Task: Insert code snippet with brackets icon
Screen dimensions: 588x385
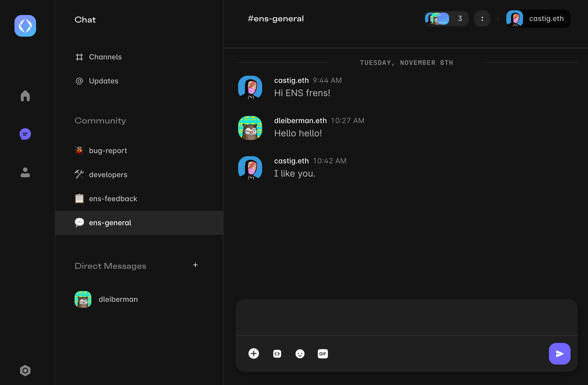Action: tap(277, 354)
